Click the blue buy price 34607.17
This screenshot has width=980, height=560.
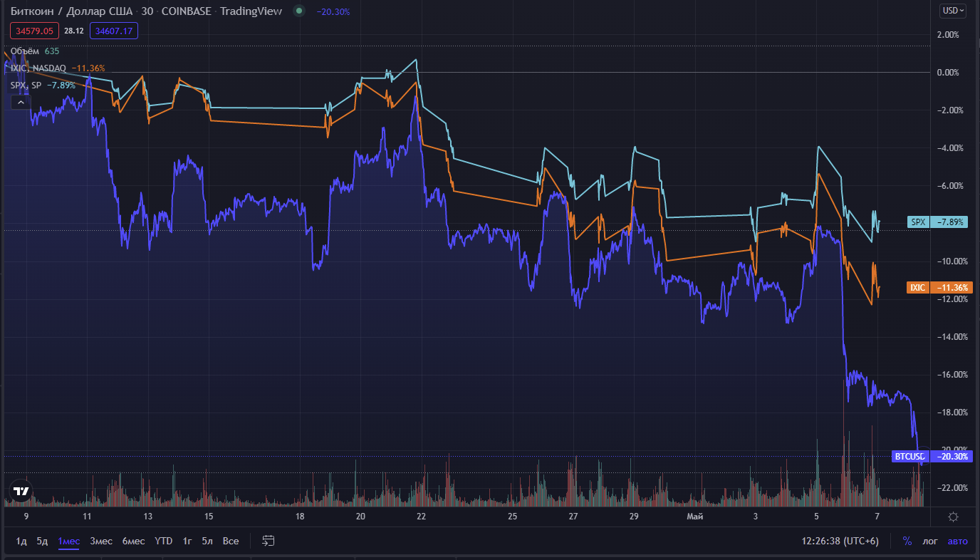click(114, 31)
